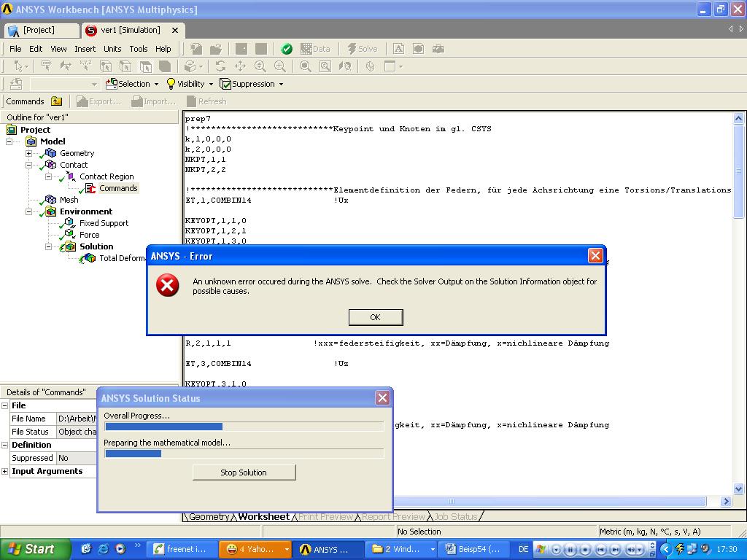Close the ver1 [Simulation] tab
Viewport: 747px width, 560px height.
coord(175,30)
